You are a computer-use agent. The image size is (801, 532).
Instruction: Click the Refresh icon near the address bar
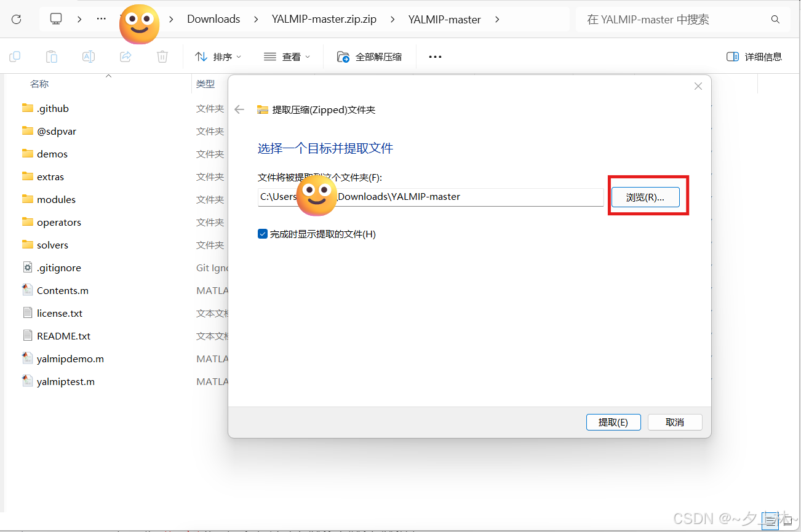(17, 19)
